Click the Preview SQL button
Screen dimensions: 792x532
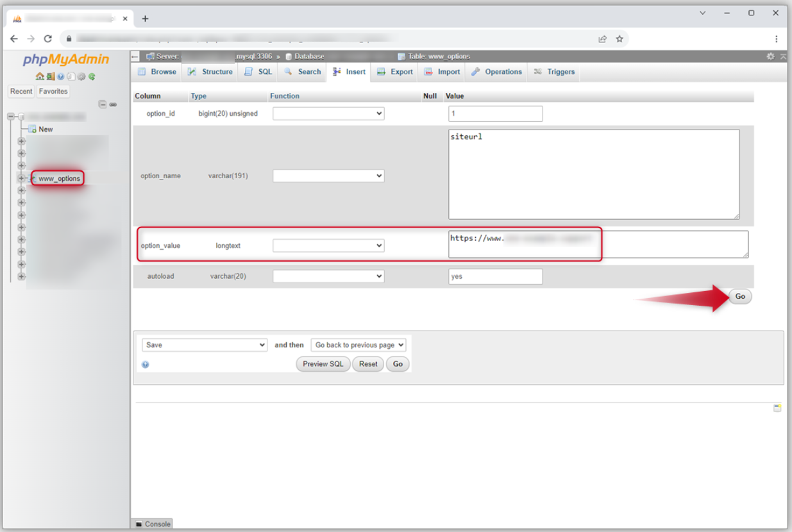click(323, 364)
